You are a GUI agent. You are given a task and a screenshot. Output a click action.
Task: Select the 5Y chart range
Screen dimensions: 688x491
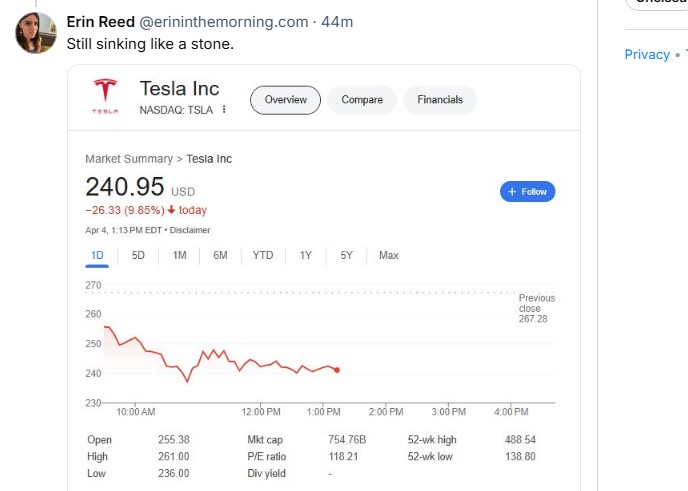click(x=346, y=255)
